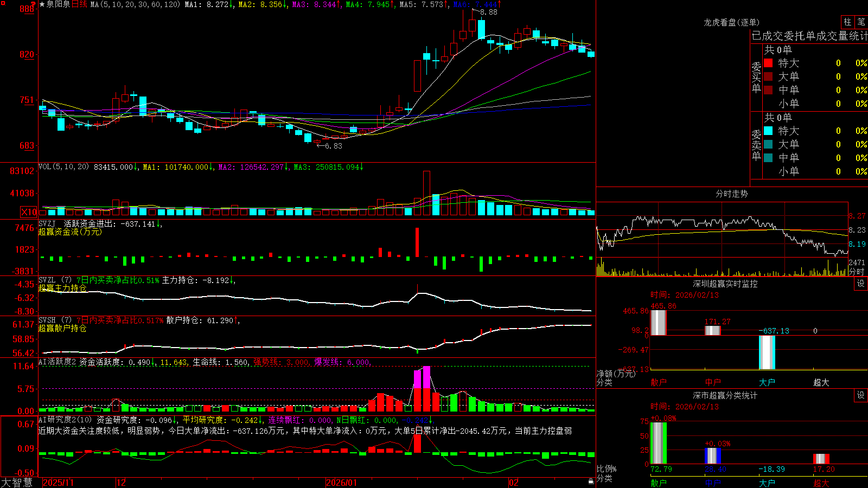Click the X10 multiplier box in volume pane
Image resolution: width=868 pixels, height=488 pixels.
(29, 212)
